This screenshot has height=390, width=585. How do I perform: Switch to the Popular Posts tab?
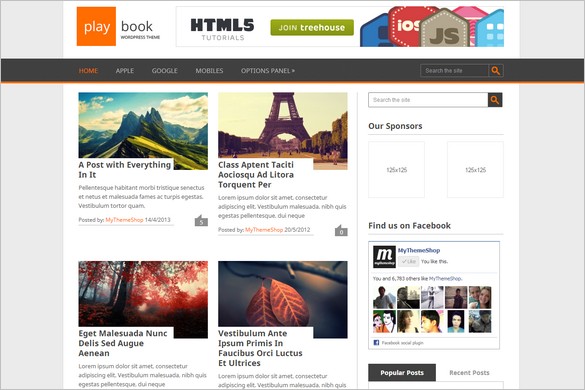click(402, 372)
